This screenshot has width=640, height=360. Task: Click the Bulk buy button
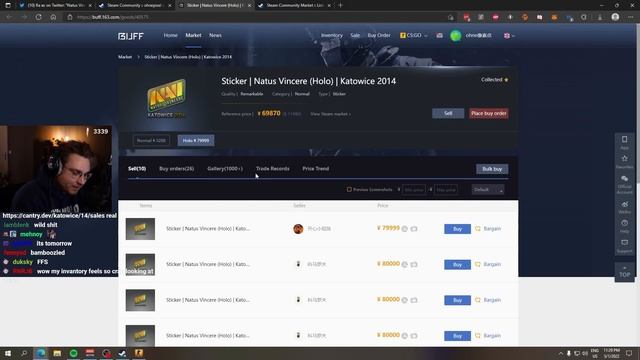pyautogui.click(x=492, y=169)
